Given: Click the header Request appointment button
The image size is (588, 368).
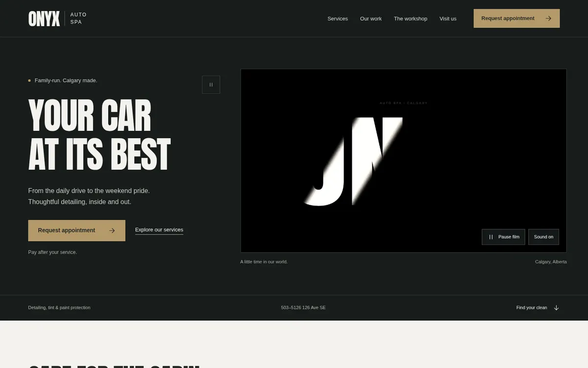Looking at the screenshot, I should [516, 18].
